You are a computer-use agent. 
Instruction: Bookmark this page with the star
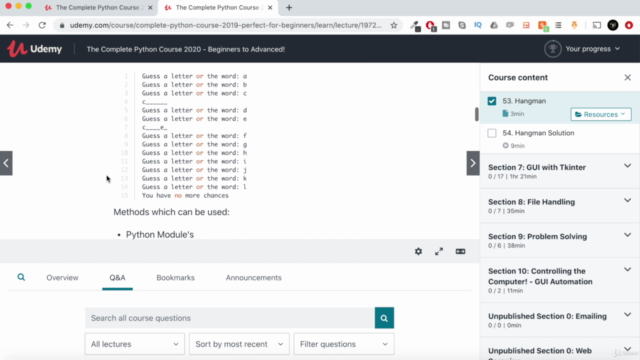(x=394, y=25)
